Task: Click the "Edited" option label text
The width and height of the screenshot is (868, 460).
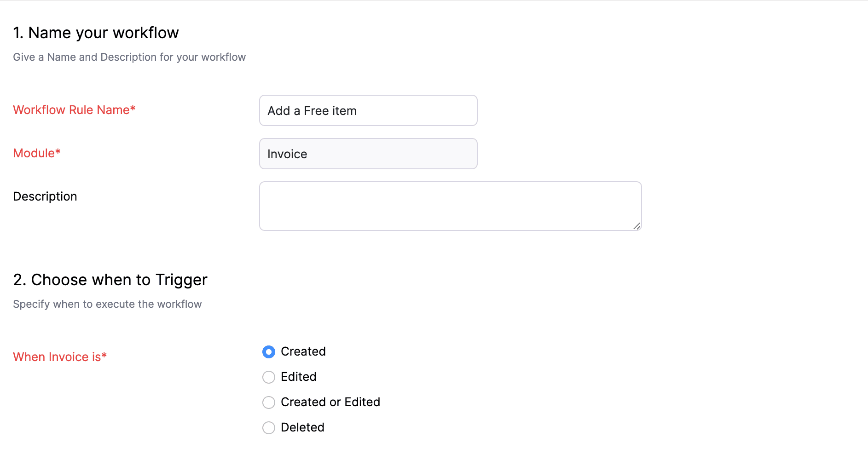Action: point(299,377)
